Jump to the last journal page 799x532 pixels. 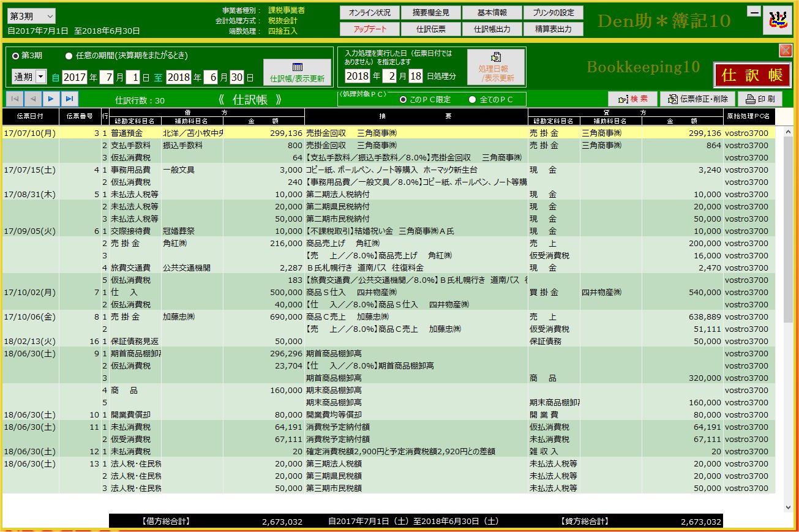tap(70, 99)
